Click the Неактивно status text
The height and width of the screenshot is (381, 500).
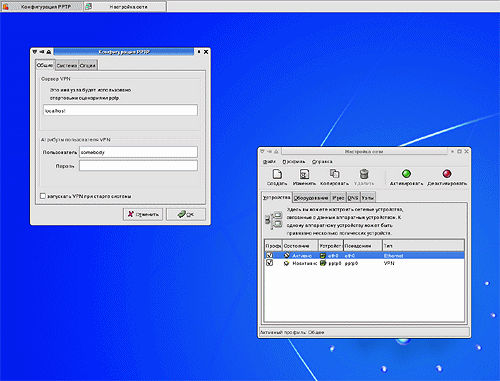[305, 263]
